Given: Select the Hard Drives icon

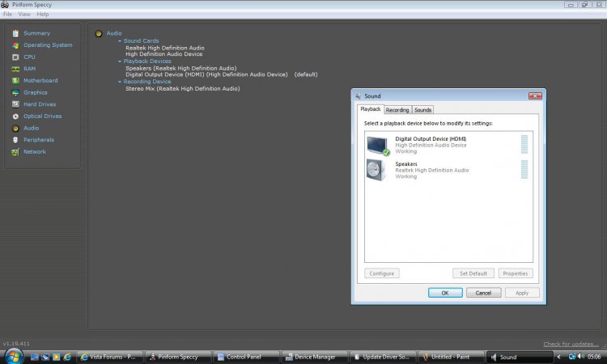Looking at the screenshot, I should tap(15, 104).
